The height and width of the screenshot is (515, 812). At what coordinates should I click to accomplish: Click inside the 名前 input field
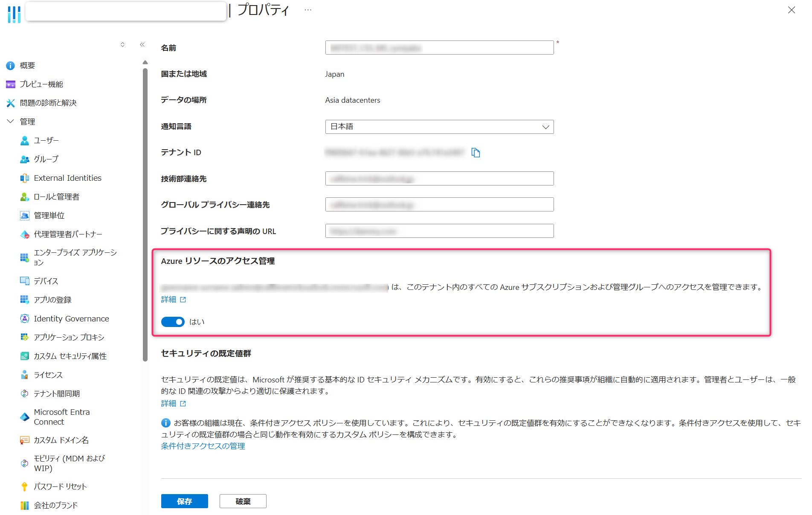point(439,47)
